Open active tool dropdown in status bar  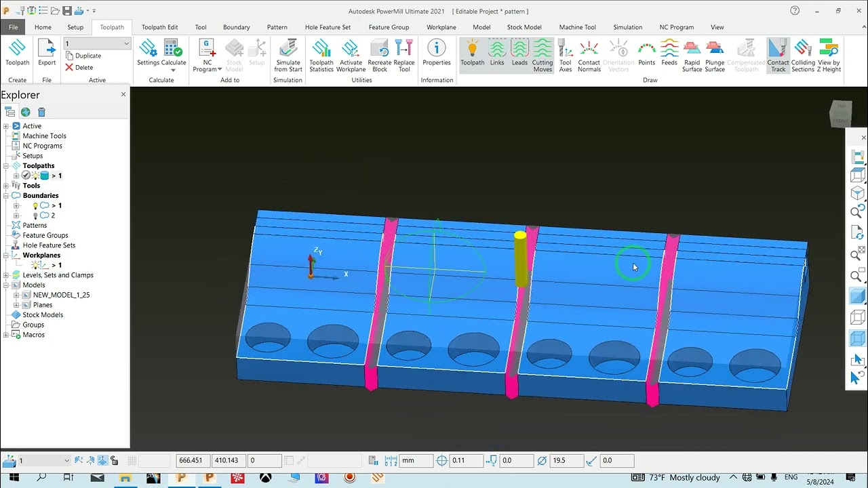coord(66,460)
